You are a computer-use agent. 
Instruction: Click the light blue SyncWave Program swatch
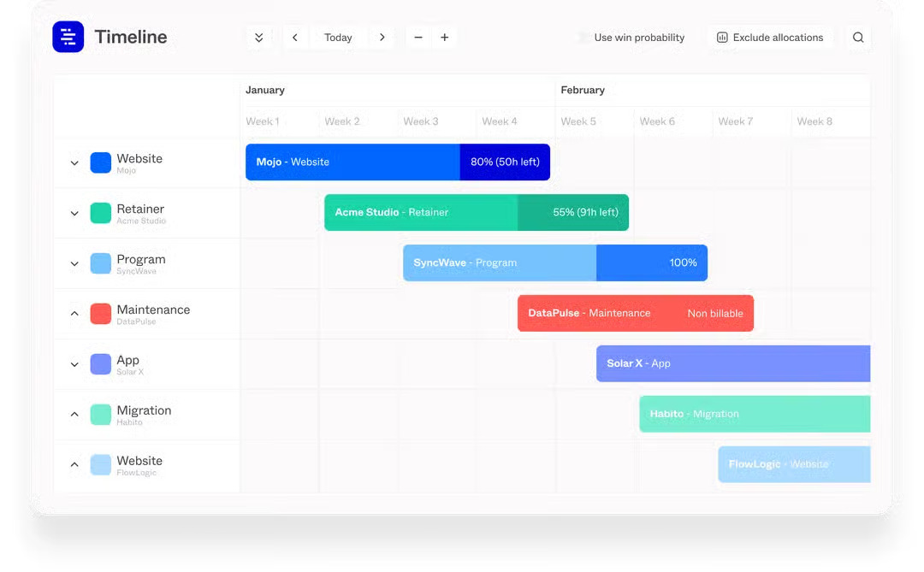tap(101, 263)
